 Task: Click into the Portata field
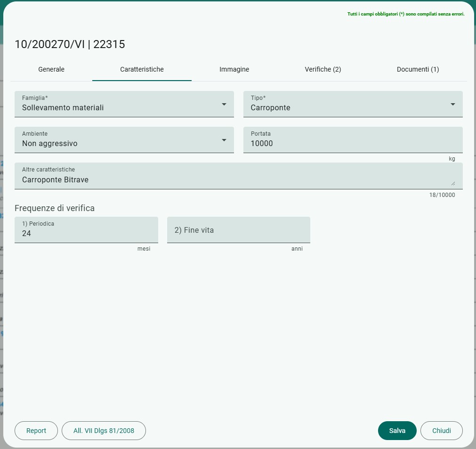[353, 140]
